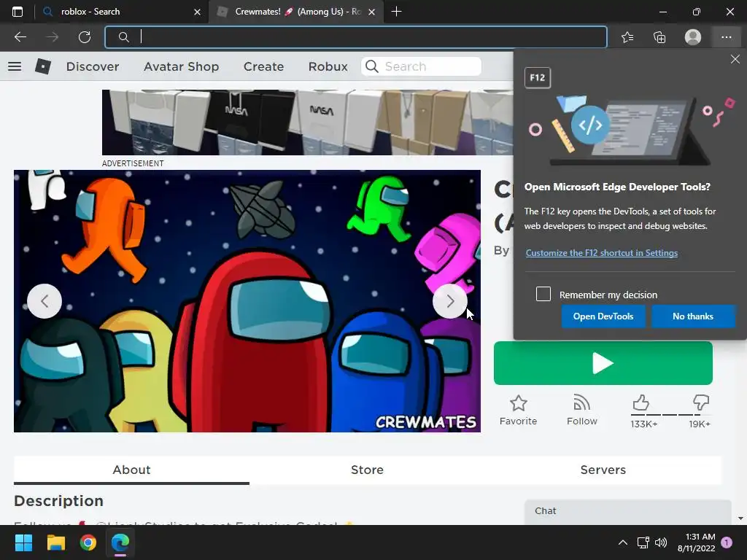This screenshot has width=747, height=560.
Task: Click the Roblox Search field
Action: pyautogui.click(x=422, y=66)
